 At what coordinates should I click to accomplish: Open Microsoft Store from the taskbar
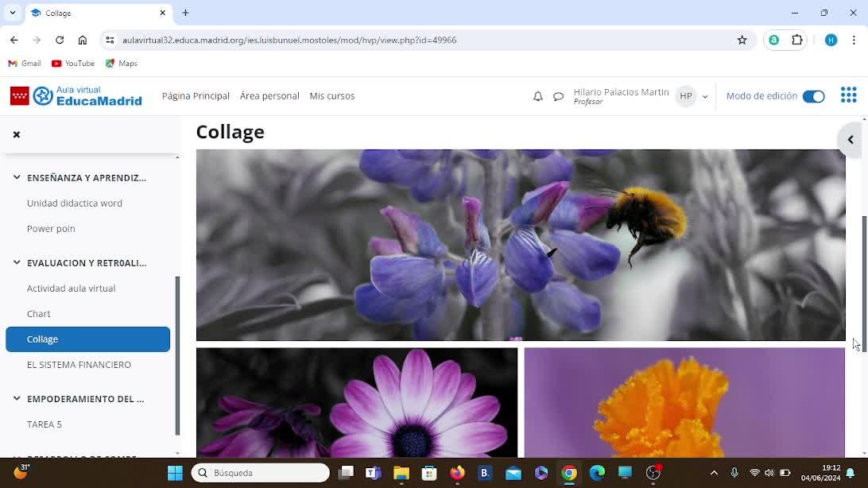tap(429, 473)
